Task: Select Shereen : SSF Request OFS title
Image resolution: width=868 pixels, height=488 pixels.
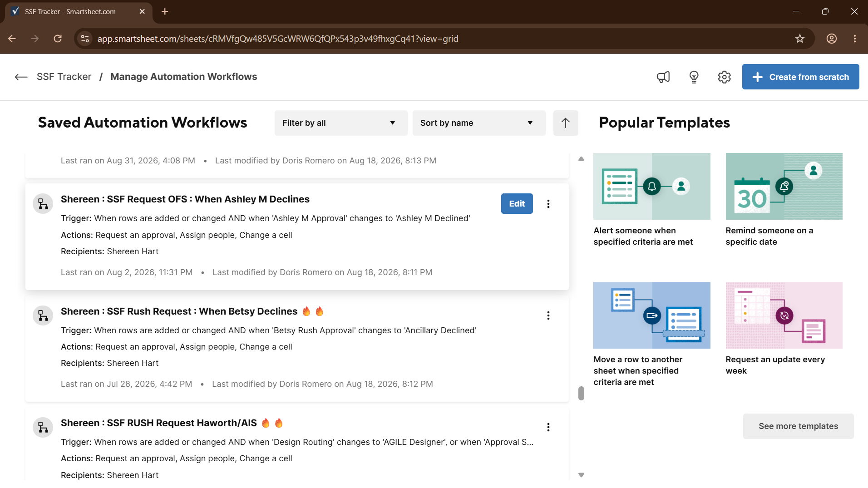Action: coord(185,199)
